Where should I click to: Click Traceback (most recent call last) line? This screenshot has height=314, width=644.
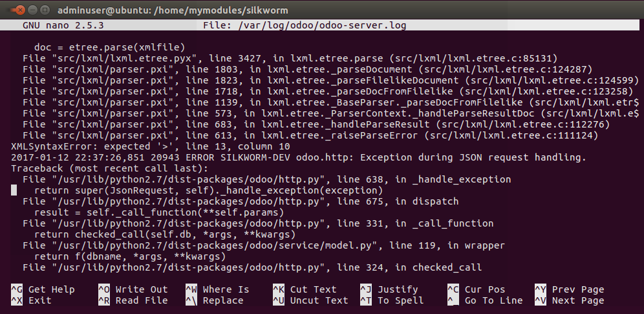pos(110,168)
